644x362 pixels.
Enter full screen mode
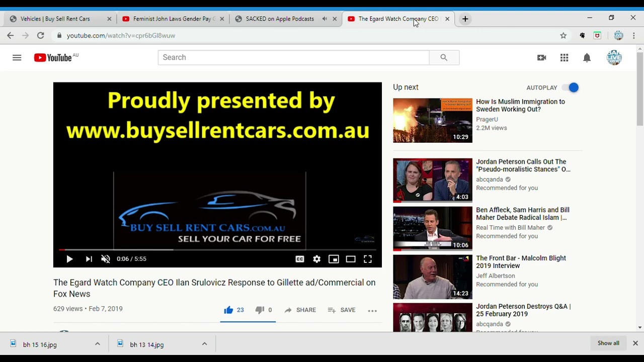tap(368, 259)
